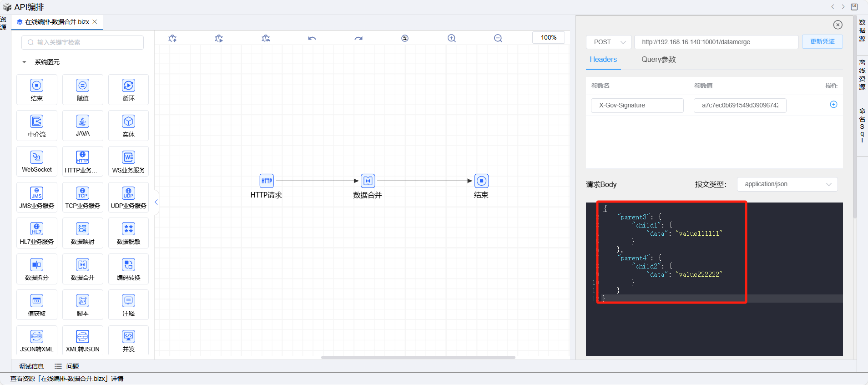Screen dimensions: 868x385
Task: Add a header row with plus icon
Action: coord(833,105)
